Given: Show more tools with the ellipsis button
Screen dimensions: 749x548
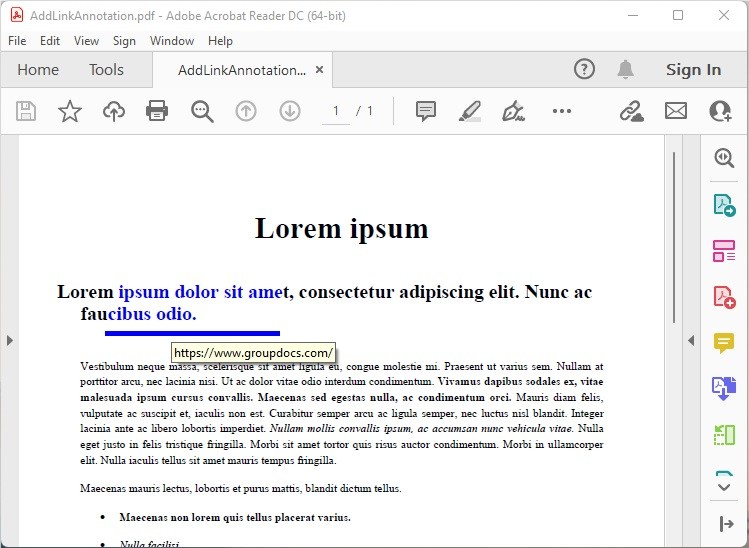Looking at the screenshot, I should tap(562, 111).
